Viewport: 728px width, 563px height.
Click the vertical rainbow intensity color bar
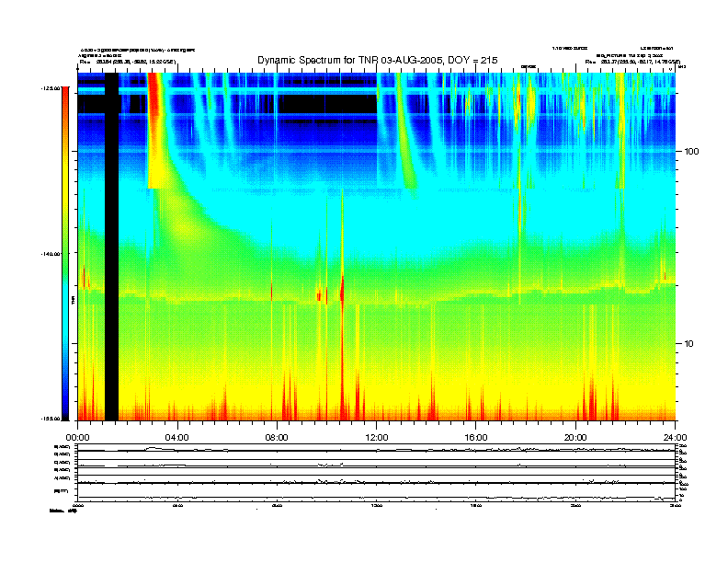(x=65, y=254)
